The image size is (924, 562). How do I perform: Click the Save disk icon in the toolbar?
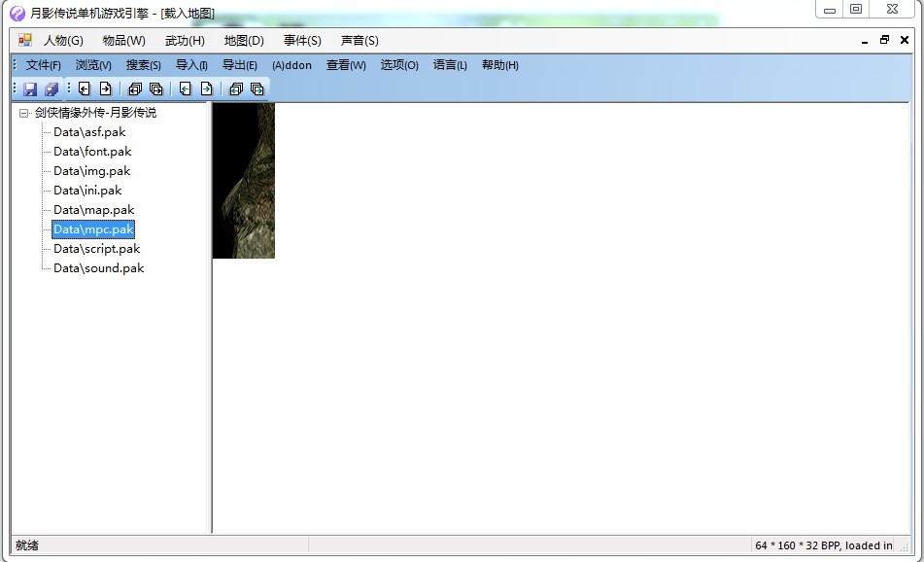click(x=30, y=89)
